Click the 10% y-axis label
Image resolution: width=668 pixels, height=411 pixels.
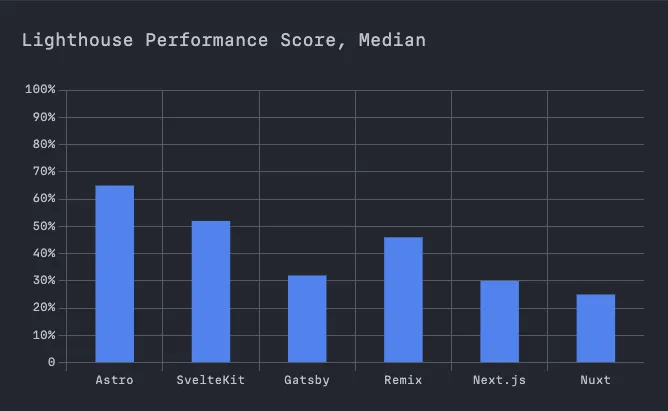44,335
